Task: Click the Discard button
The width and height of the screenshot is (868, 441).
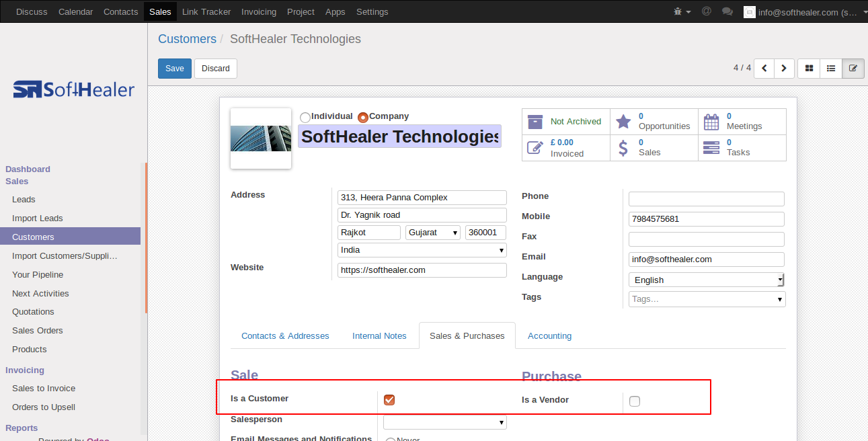Action: pyautogui.click(x=216, y=69)
